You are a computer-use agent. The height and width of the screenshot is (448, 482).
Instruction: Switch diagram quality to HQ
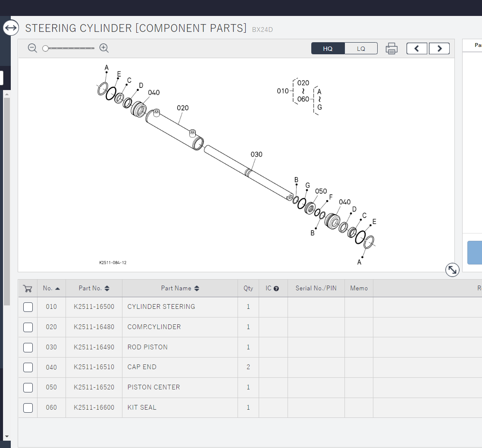coord(328,49)
